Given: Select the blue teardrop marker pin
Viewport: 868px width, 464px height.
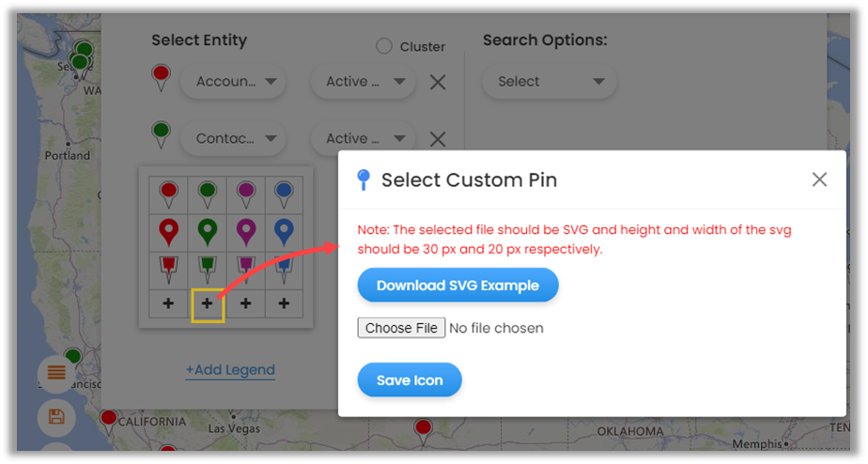Looking at the screenshot, I should pyautogui.click(x=284, y=231).
